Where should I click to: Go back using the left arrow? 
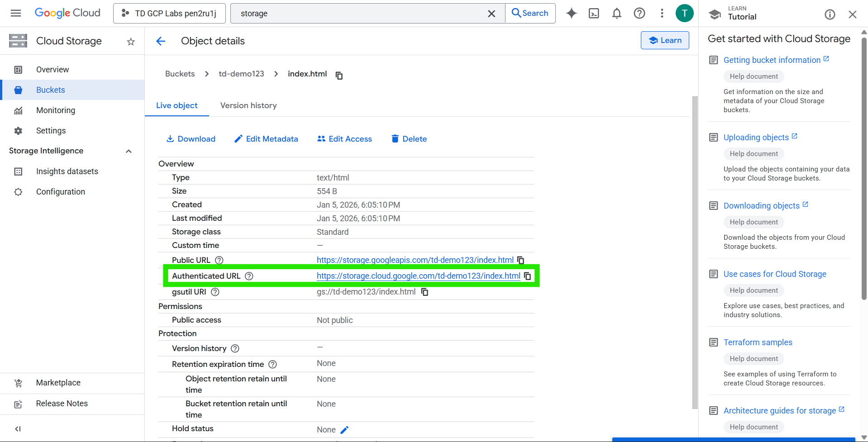(161, 41)
